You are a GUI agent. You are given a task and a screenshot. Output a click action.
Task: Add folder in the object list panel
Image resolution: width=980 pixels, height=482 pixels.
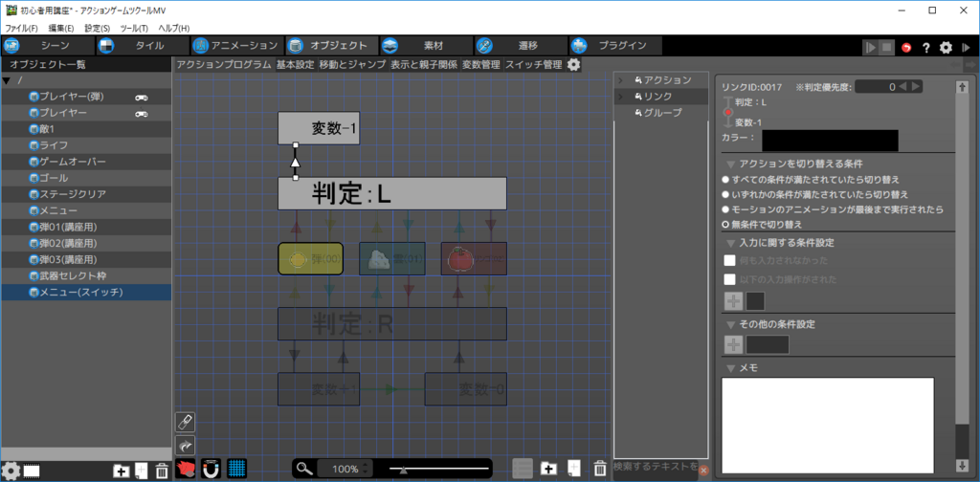pyautogui.click(x=122, y=471)
